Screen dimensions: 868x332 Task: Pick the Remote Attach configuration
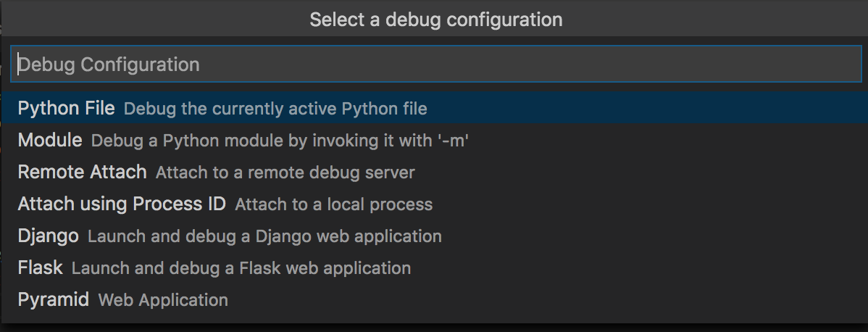coord(82,173)
